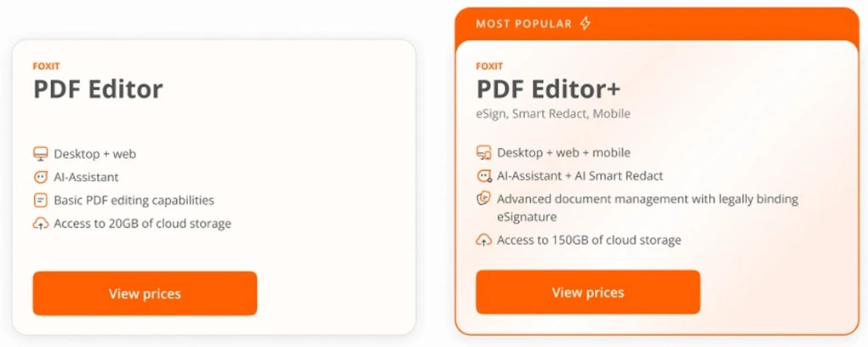Click the FOXIT label above PDF Editor+
The image size is (868, 347).
489,65
